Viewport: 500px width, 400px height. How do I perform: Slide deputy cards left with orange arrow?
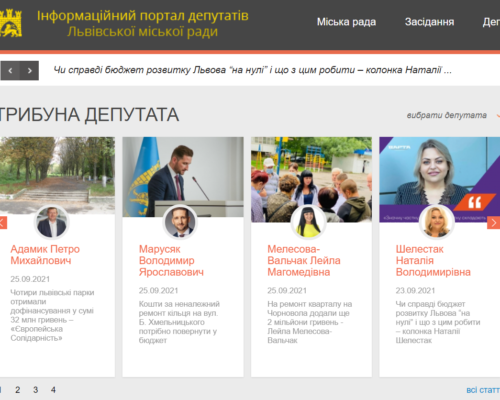click(x=3, y=223)
